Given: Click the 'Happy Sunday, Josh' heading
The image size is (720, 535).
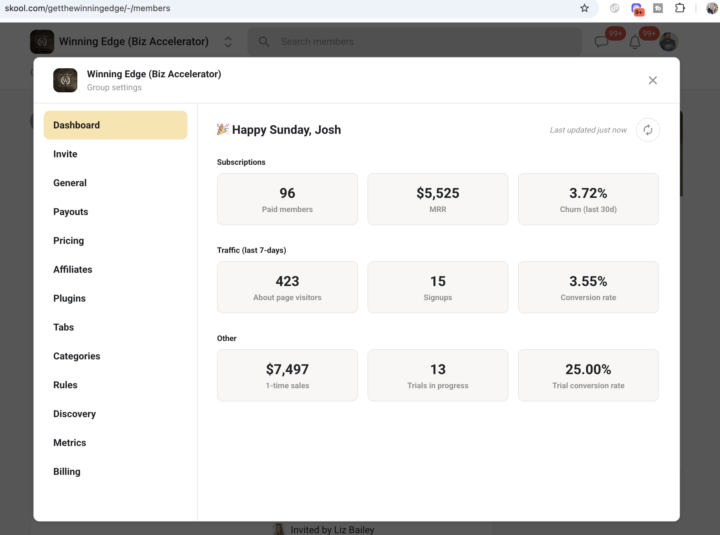Looking at the screenshot, I should 286,130.
